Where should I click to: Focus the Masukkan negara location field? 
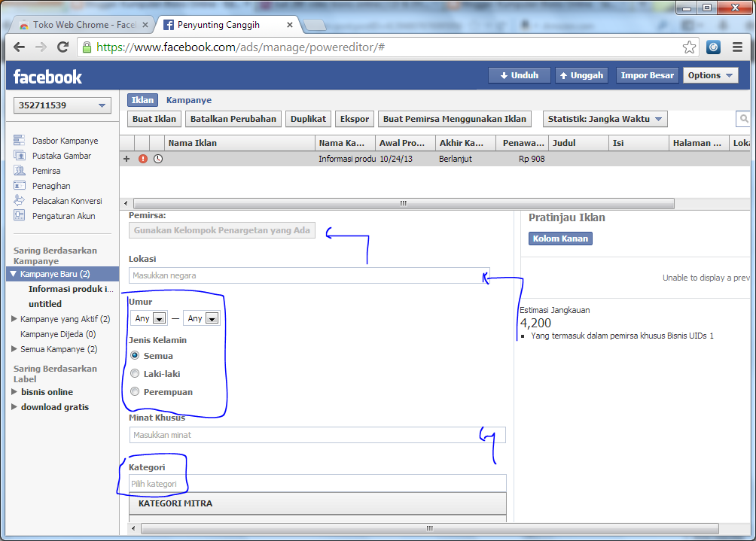point(309,275)
